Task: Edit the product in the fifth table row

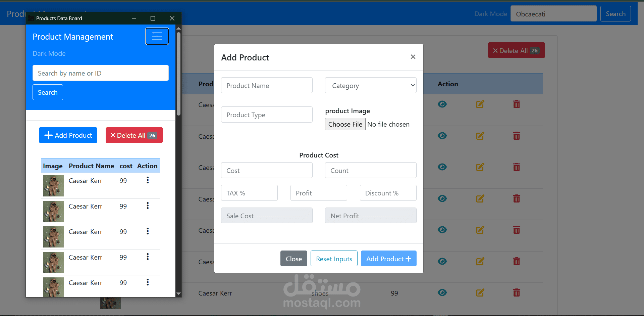Action: point(480,230)
